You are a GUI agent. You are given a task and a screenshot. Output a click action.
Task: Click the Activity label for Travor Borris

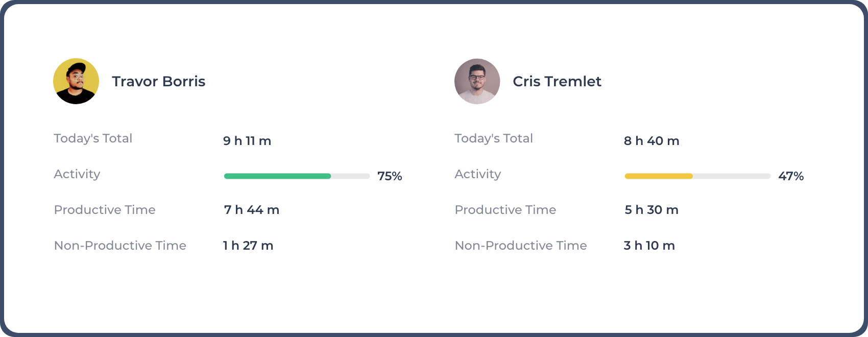click(77, 174)
